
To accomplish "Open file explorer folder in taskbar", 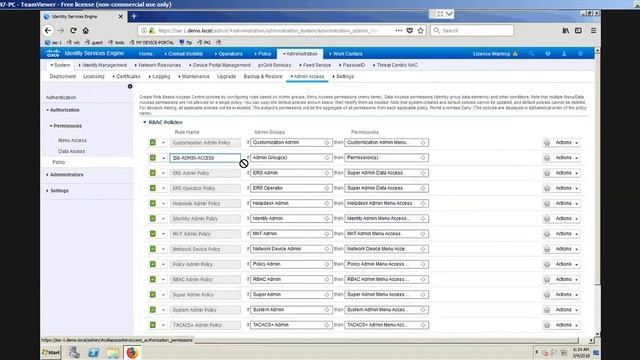I will coord(113,353).
